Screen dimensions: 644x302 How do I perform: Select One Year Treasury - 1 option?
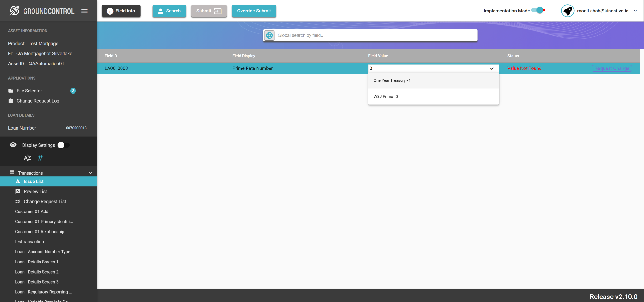coord(392,80)
